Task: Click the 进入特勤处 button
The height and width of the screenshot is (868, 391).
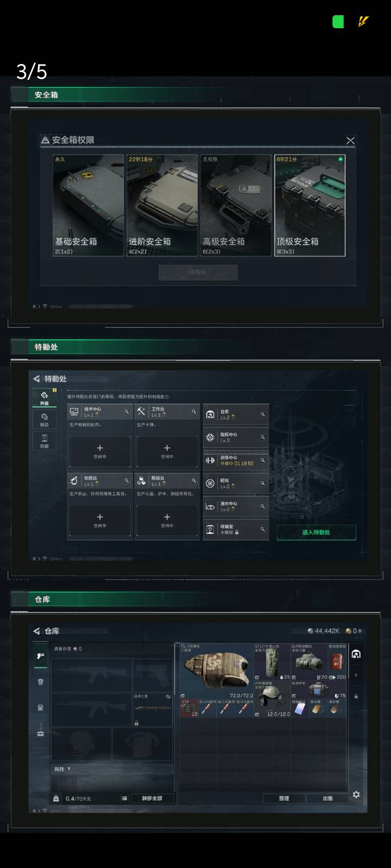Action: click(316, 532)
